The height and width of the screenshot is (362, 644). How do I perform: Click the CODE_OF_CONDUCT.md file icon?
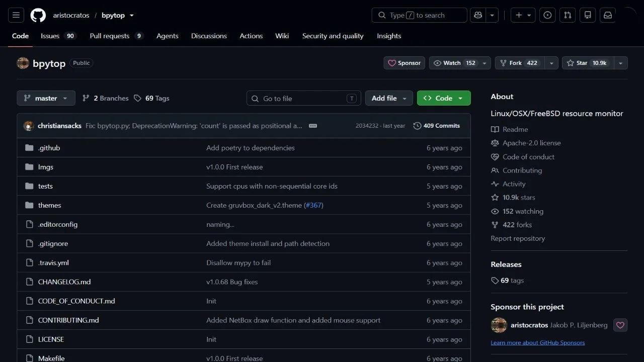(29, 301)
